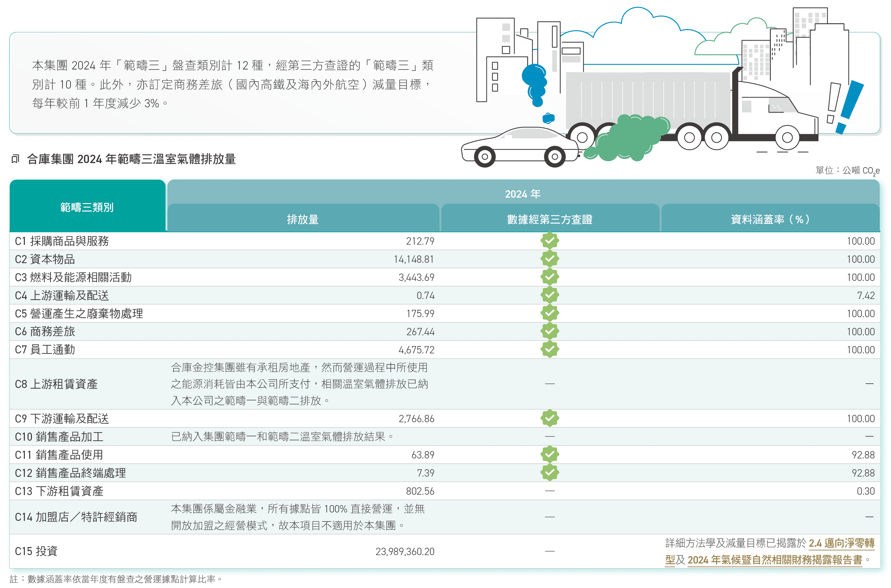Viewport: 891px width, 588px height.
Task: Click the blue exclamation mark graphic
Action: 849,107
